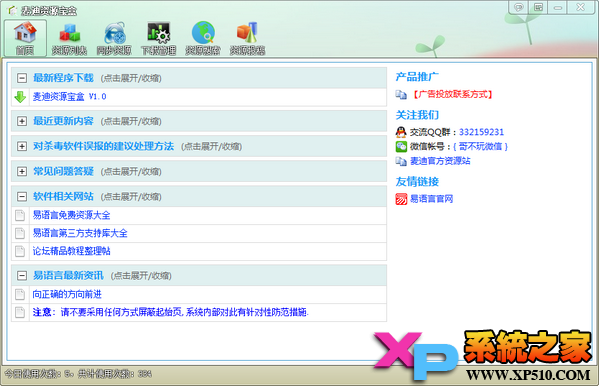Expand 对杀毒软件误报的建议处理方法 section

click(x=22, y=146)
